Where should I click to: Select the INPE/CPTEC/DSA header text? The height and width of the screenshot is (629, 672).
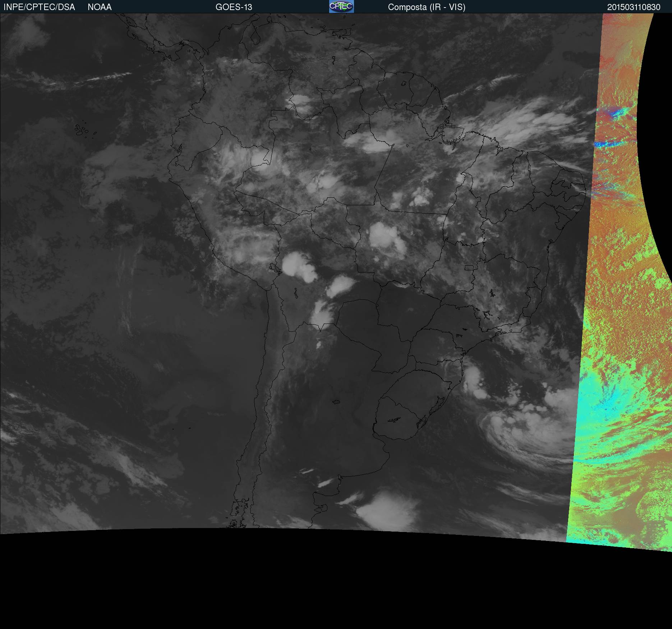tap(39, 7)
